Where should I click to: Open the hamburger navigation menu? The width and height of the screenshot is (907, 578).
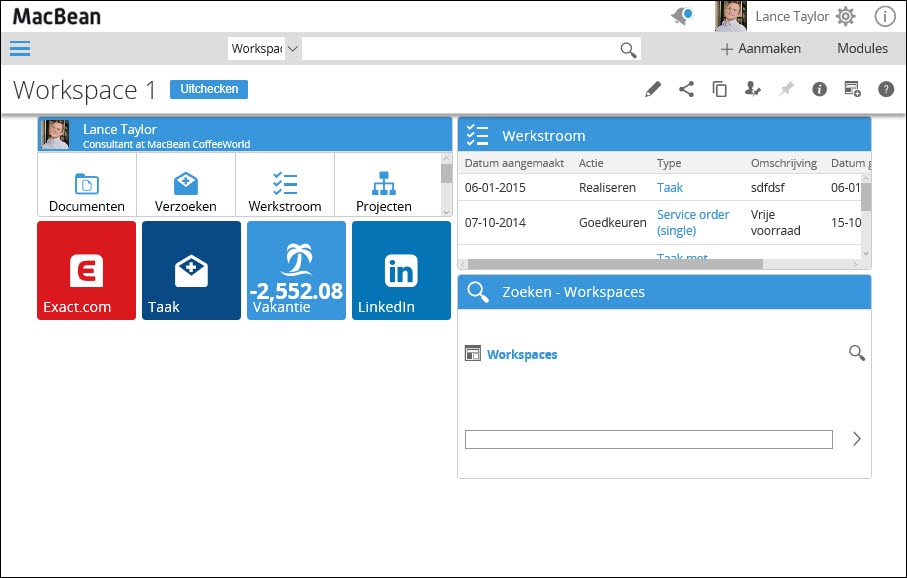[x=20, y=49]
